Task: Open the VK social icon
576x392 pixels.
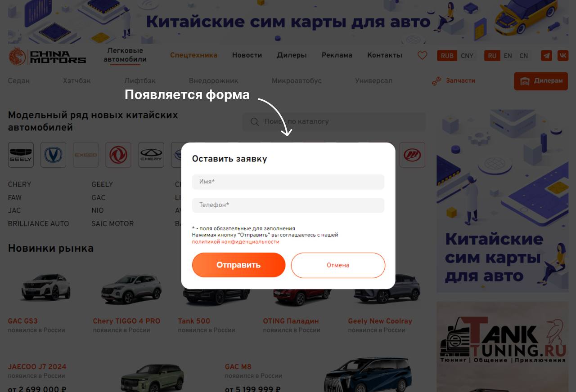Action: tap(562, 56)
